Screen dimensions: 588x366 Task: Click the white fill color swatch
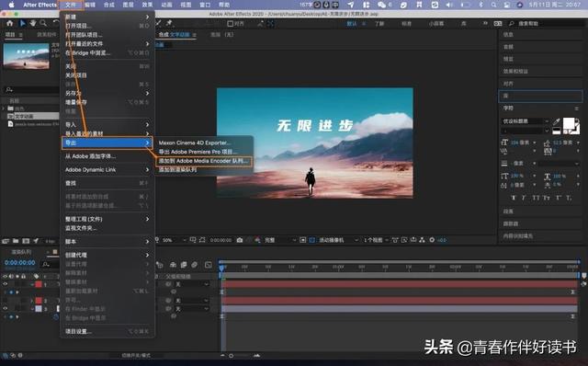click(568, 123)
